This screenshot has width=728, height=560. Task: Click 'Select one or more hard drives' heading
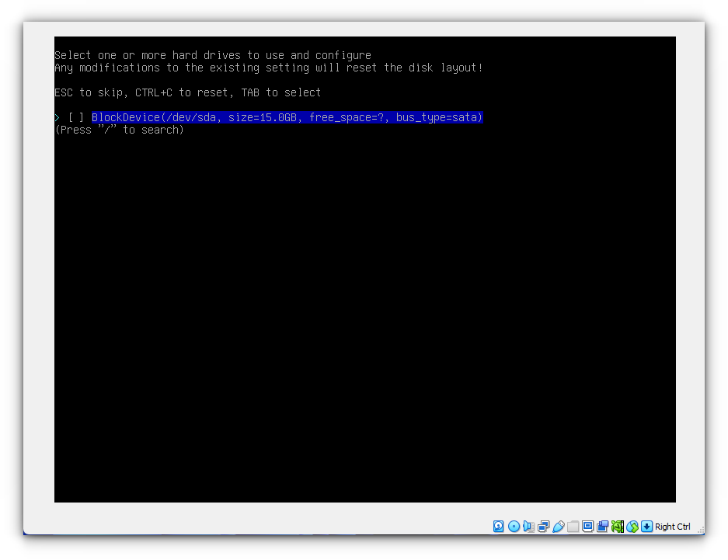point(213,55)
